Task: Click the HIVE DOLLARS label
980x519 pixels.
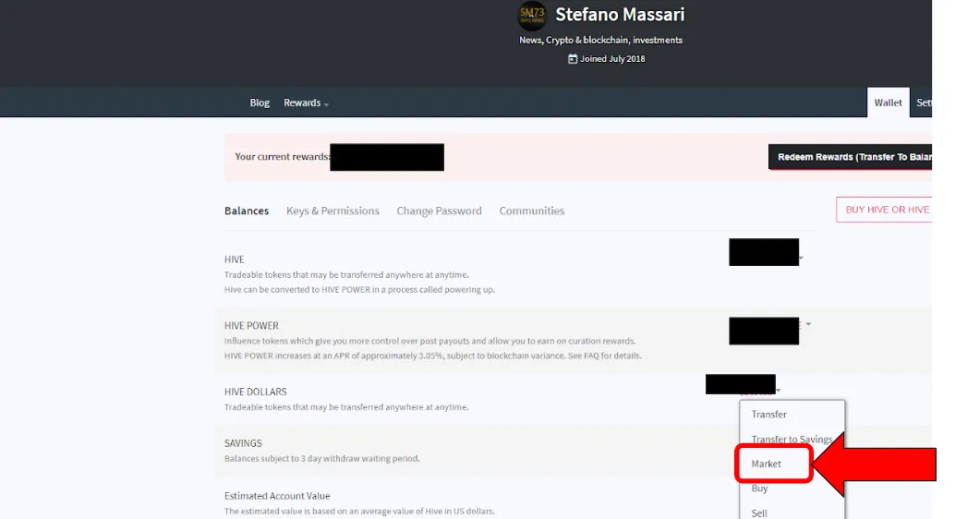Action: click(255, 392)
